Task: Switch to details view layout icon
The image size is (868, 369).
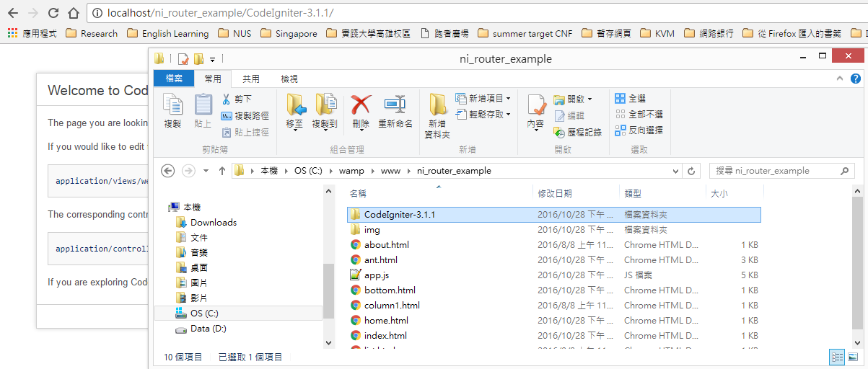Action: coord(837,357)
